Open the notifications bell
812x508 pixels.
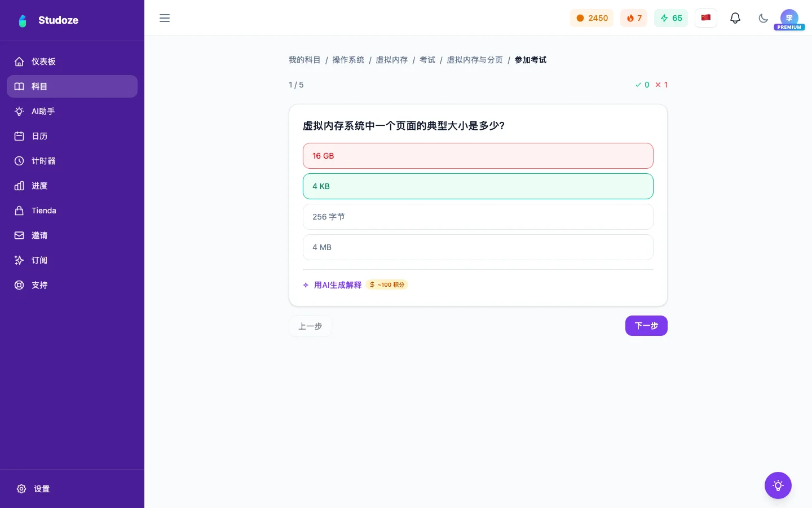click(735, 18)
